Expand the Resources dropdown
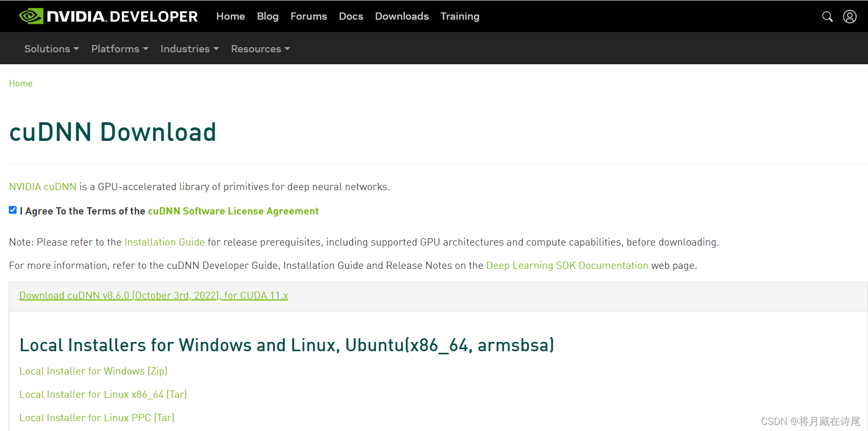The width and height of the screenshot is (868, 431). pyautogui.click(x=260, y=49)
